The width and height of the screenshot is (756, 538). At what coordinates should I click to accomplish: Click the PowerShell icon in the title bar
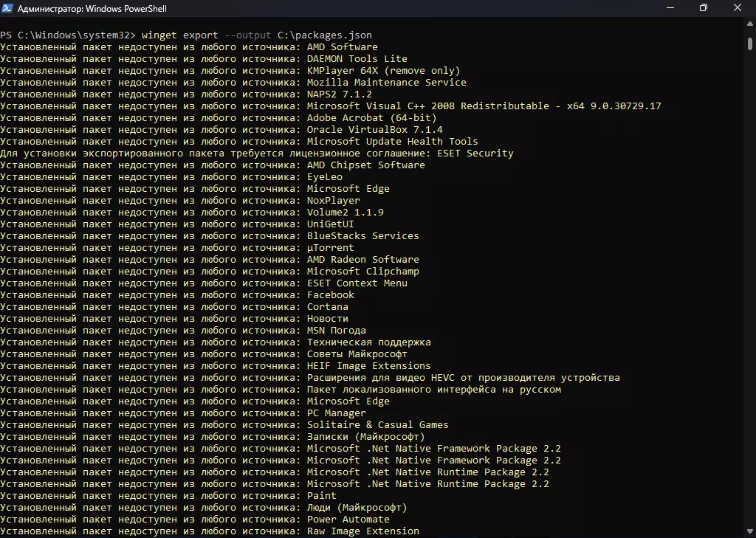pyautogui.click(x=7, y=9)
